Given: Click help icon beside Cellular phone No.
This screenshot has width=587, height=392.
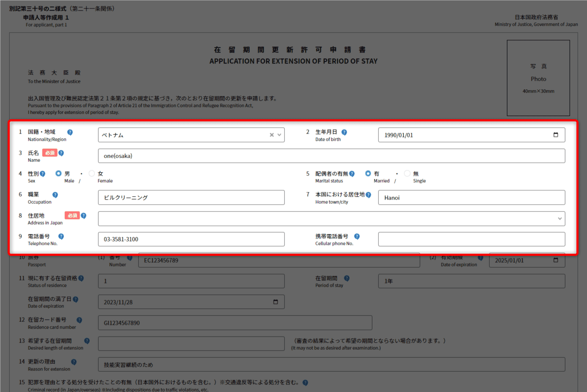Looking at the screenshot, I should point(357,236).
